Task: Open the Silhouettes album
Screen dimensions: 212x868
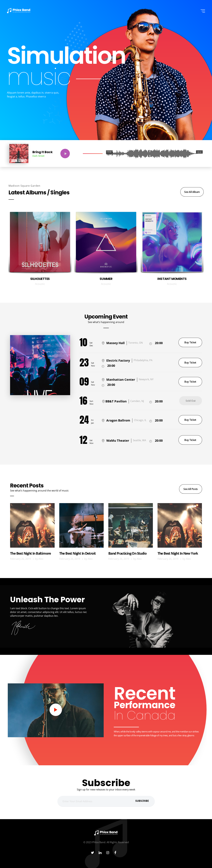Action: click(40, 242)
